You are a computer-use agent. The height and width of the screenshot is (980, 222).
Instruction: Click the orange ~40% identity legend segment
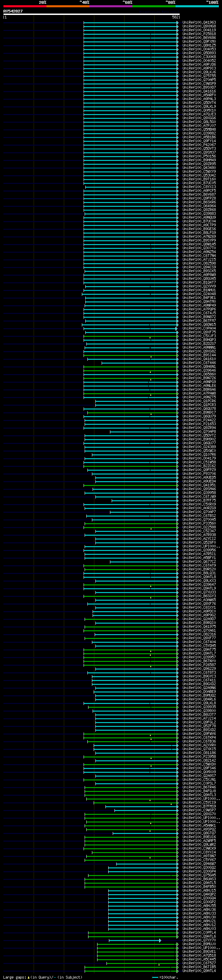(68, 6)
